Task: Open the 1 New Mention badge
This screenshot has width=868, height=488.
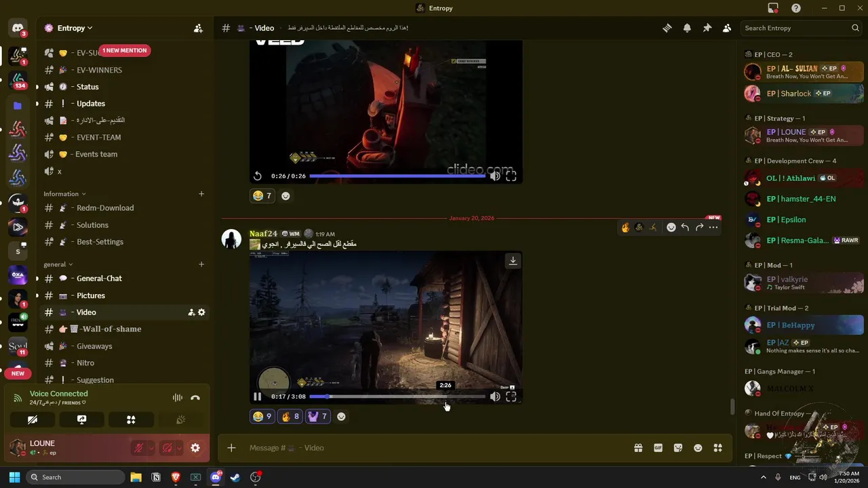Action: pyautogui.click(x=125, y=50)
